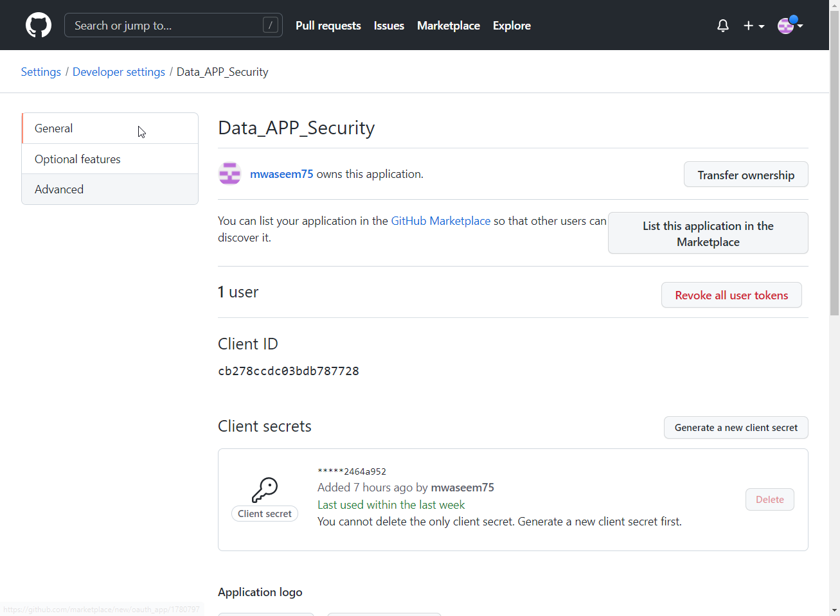
Task: Switch to the Optional features tab
Action: tap(78, 159)
